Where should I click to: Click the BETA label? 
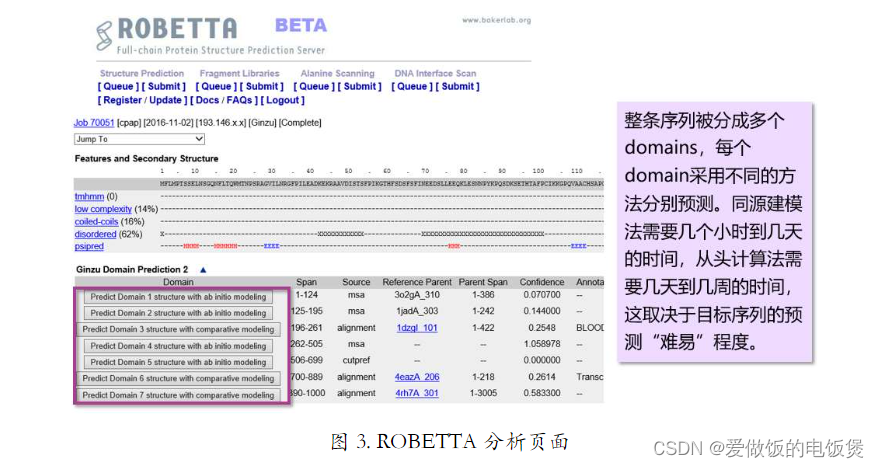click(301, 25)
